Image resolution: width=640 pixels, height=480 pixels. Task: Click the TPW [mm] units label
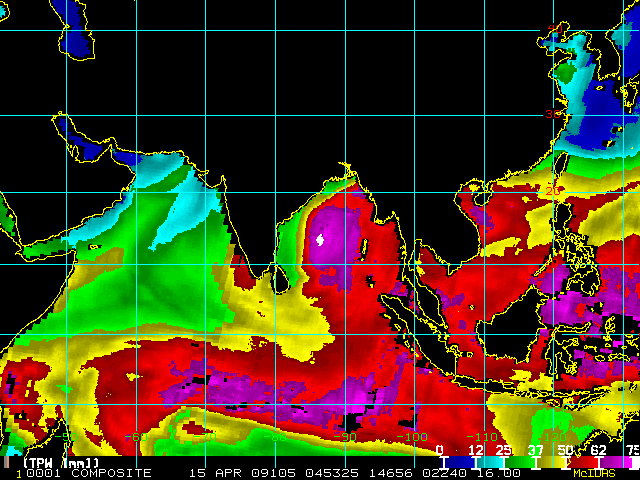point(61,463)
